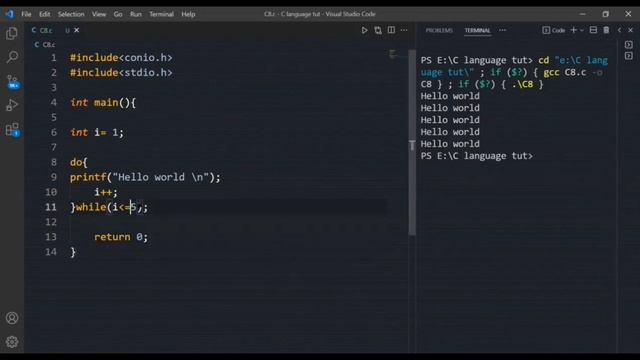Select the Code terminal launcher
The image size is (640, 360).
point(554,30)
